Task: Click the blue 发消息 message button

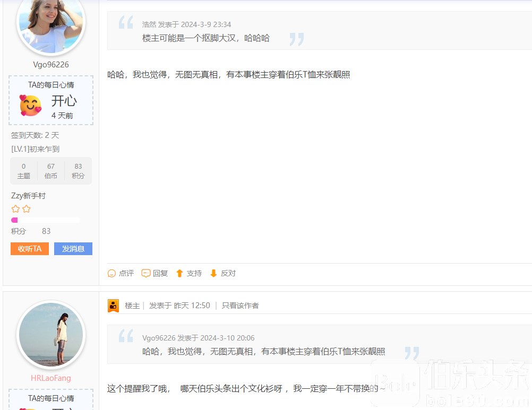Action: click(x=73, y=249)
